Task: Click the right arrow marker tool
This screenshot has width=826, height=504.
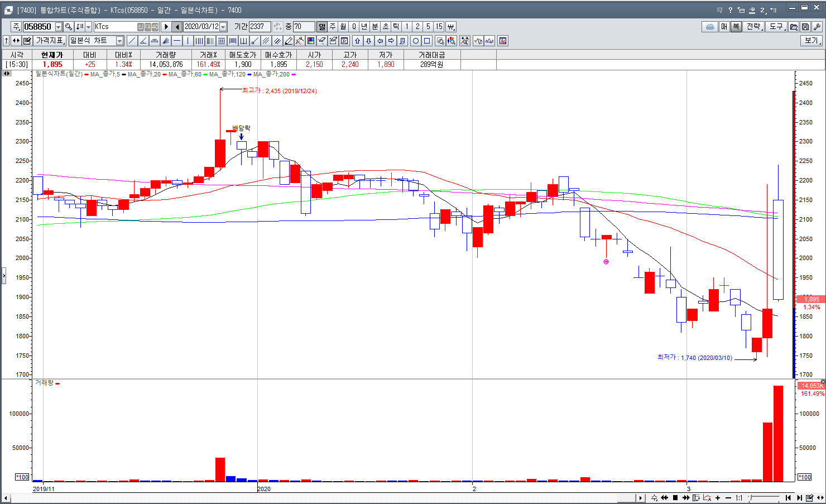Action: coord(391,41)
